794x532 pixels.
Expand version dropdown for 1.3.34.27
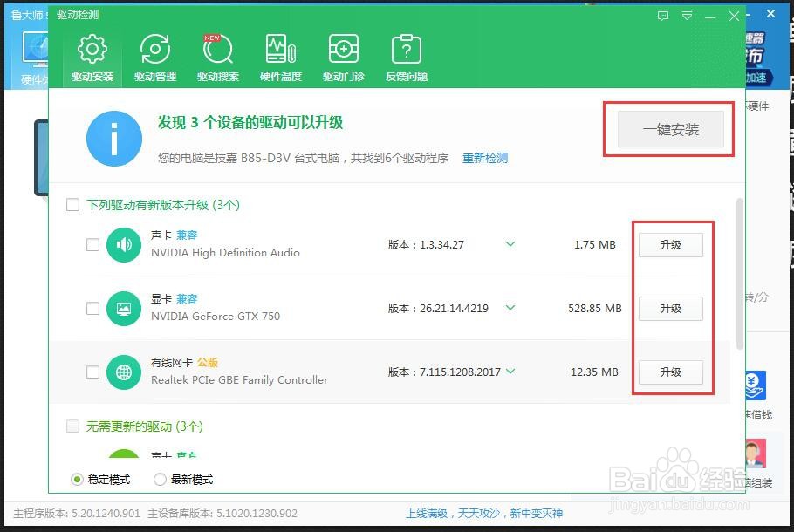point(510,244)
